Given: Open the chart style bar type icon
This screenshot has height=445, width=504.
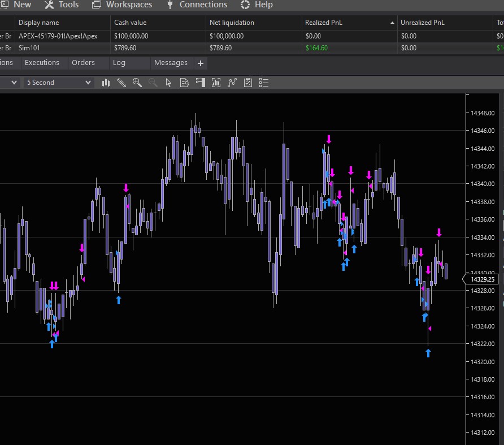Looking at the screenshot, I should (x=106, y=83).
